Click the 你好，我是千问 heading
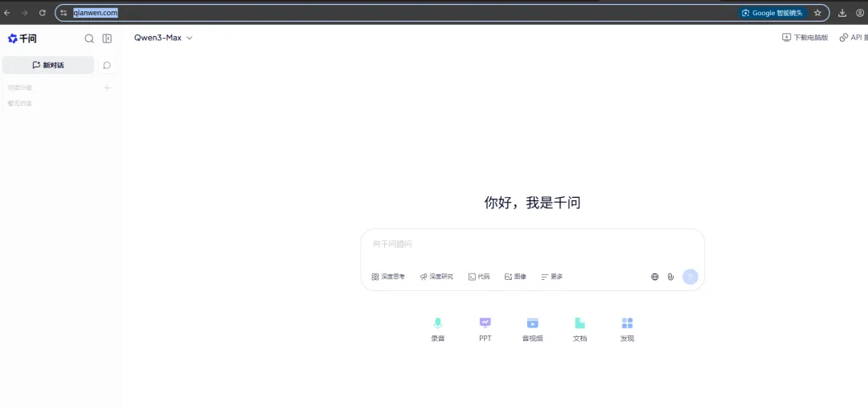Image resolution: width=868 pixels, height=407 pixels. click(532, 203)
